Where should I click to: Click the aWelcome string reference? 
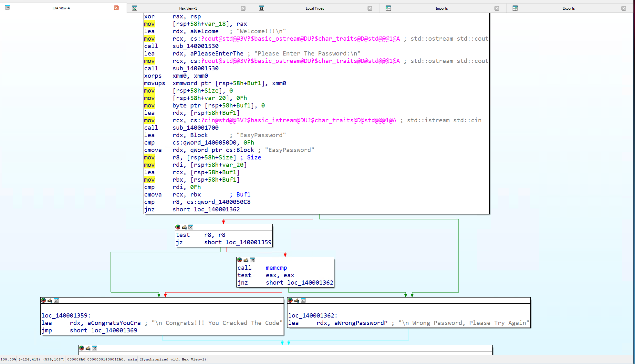pos(204,31)
